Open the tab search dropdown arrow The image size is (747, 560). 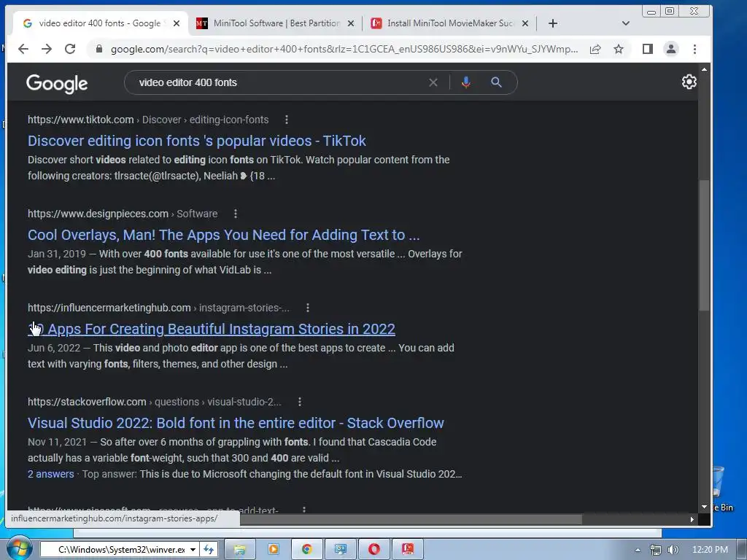click(625, 23)
